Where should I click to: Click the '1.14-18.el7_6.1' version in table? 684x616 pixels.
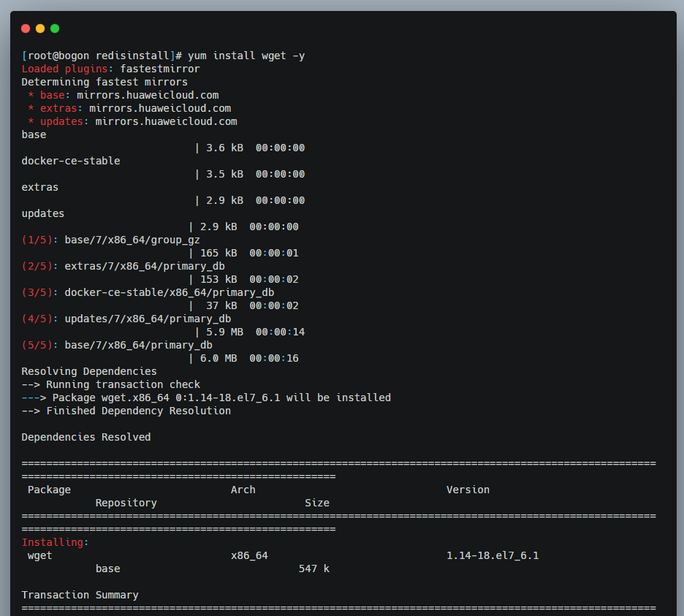(493, 556)
